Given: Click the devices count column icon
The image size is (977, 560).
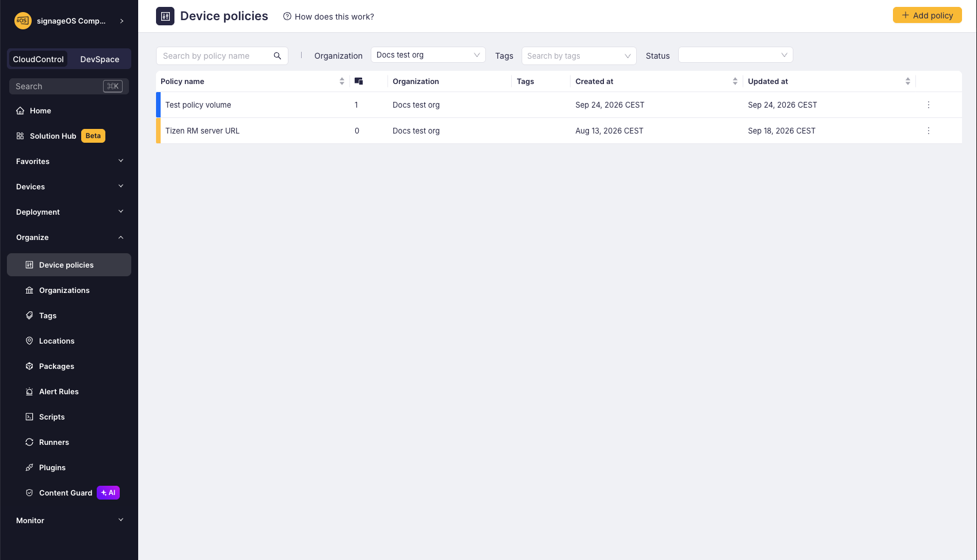Looking at the screenshot, I should 359,81.
